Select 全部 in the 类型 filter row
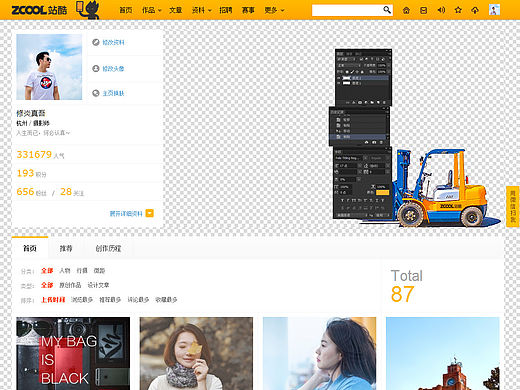Image resolution: width=520 pixels, height=390 pixels. coord(47,285)
